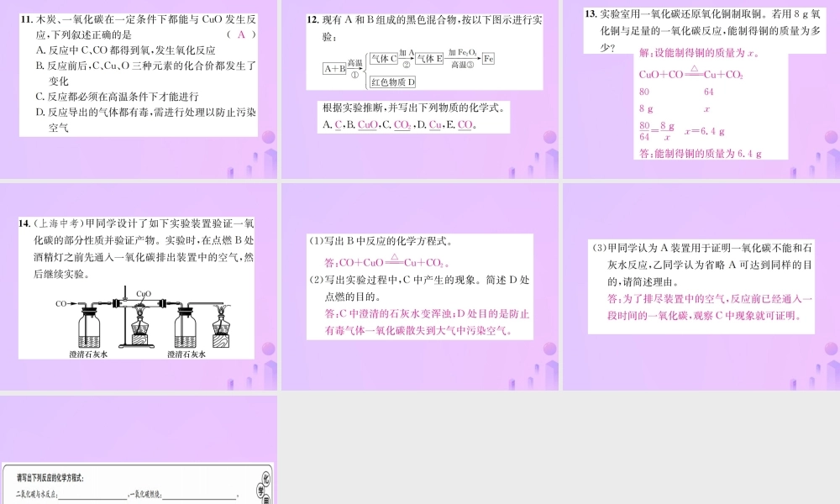Click the answer 'CuO' for substance B in question 12
The width and height of the screenshot is (840, 504).
[368, 125]
